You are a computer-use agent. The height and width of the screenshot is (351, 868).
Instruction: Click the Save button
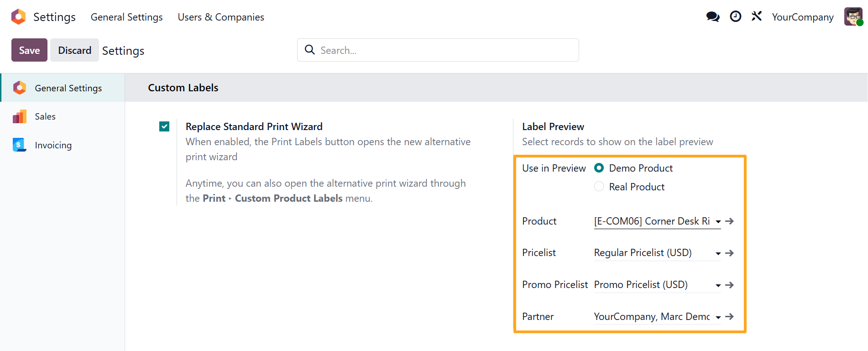29,50
